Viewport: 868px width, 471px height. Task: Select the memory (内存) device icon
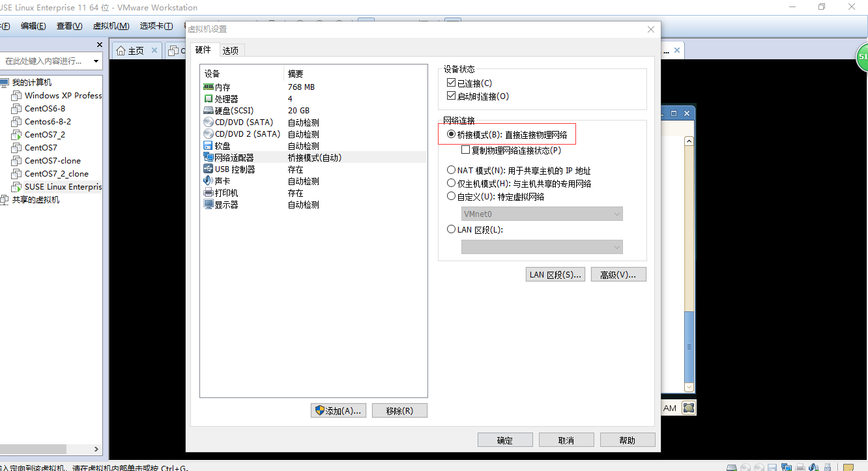pyautogui.click(x=209, y=87)
